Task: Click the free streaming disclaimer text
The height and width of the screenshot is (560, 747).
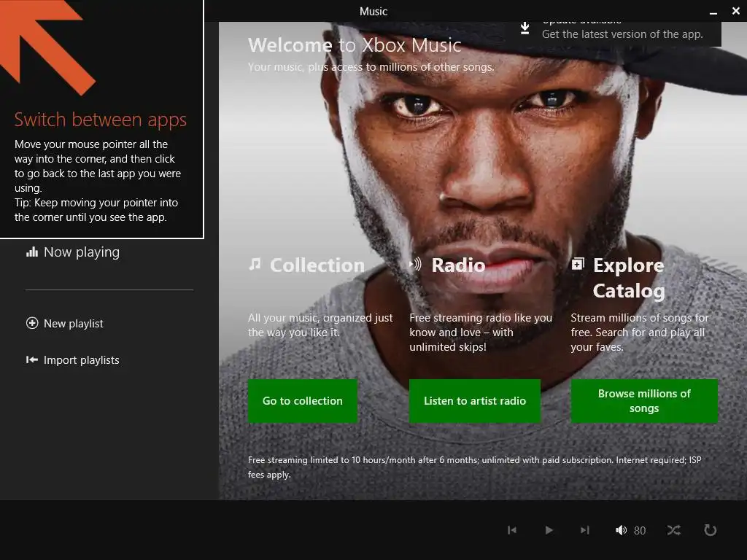Action: 474,467
